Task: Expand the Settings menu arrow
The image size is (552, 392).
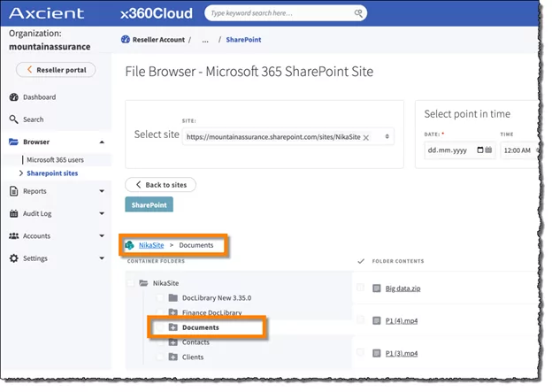Action: pos(102,258)
